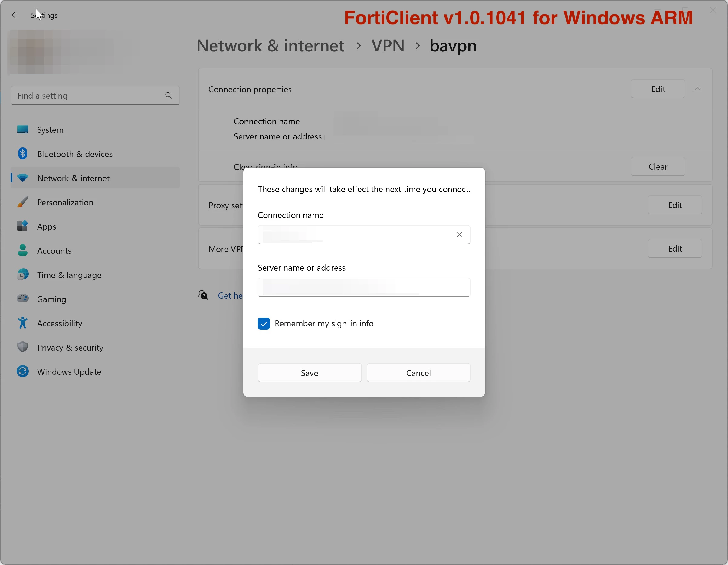
Task: Click the Get help headset icon
Action: click(203, 295)
